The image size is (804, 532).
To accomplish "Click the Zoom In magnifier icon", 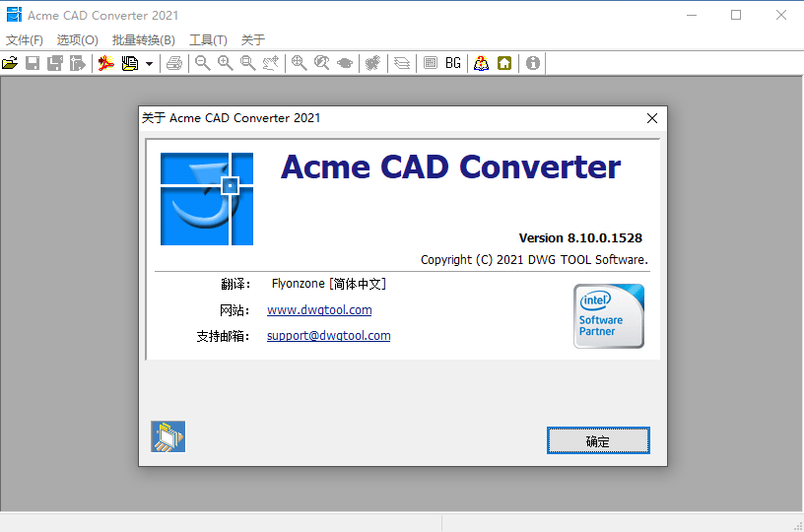I will [x=226, y=63].
